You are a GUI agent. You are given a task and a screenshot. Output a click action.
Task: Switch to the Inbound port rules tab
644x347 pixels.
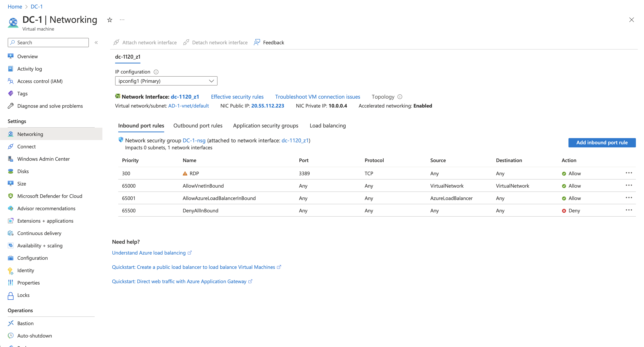tap(141, 125)
